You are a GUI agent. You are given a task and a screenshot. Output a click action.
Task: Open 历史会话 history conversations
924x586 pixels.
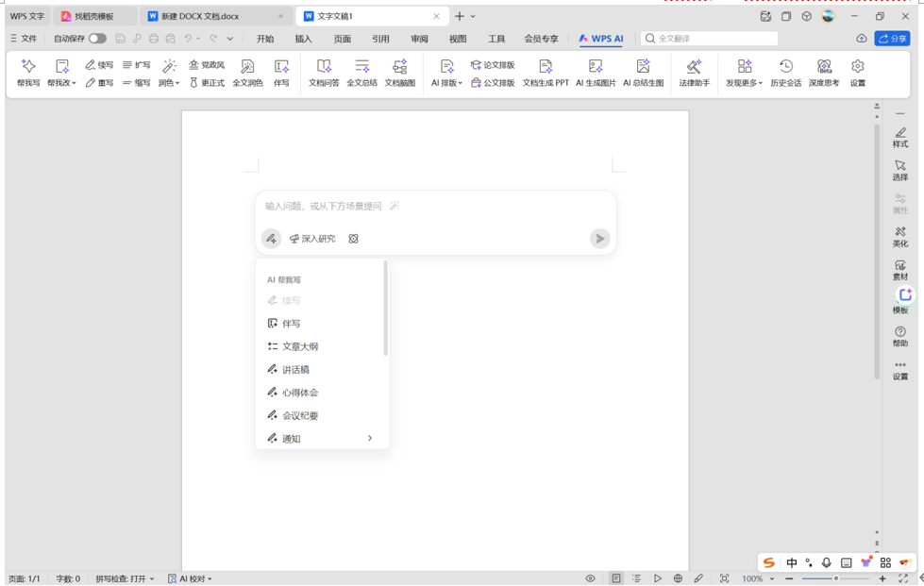click(x=785, y=73)
